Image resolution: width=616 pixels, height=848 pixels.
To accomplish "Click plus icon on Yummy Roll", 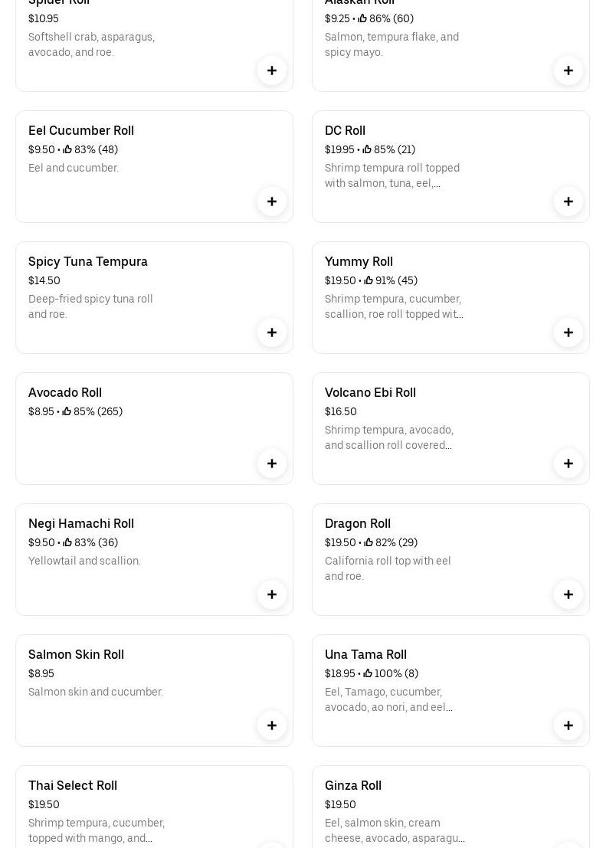I will pos(568,332).
